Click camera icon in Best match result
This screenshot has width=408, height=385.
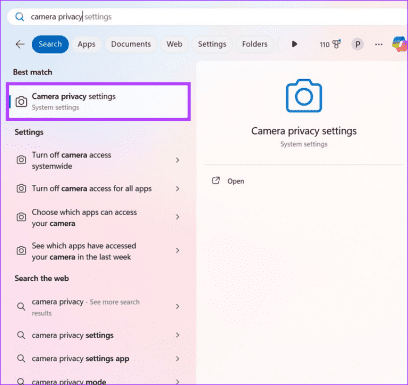[x=21, y=102]
